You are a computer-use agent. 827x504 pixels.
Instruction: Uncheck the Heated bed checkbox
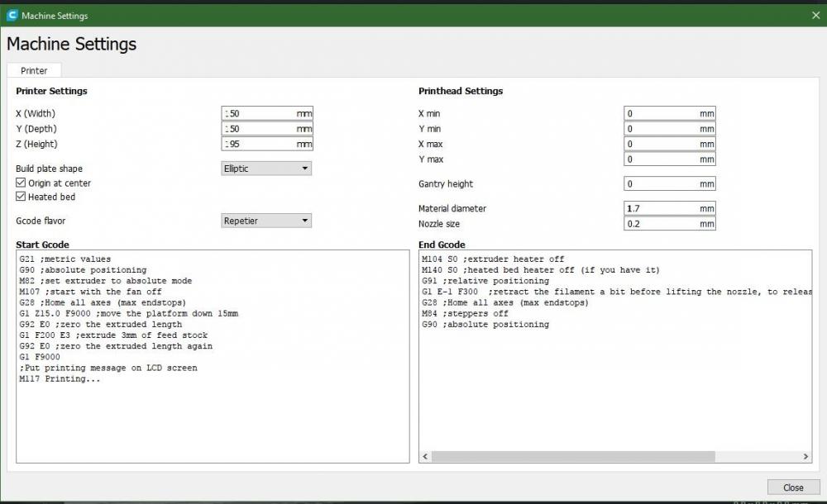coord(21,196)
